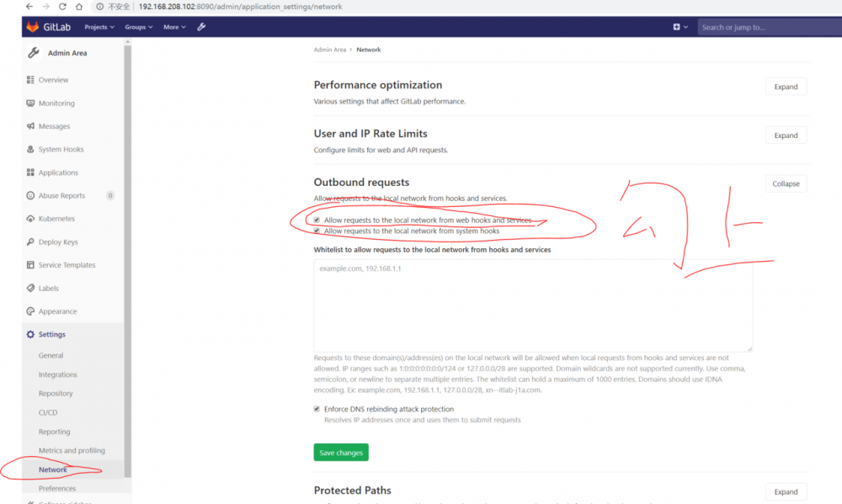The height and width of the screenshot is (504, 842).
Task: Open the Projects dropdown menu
Action: pos(99,27)
